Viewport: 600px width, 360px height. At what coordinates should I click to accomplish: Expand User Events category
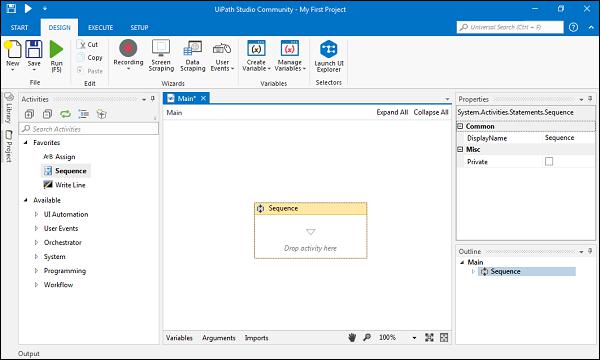pyautogui.click(x=36, y=228)
